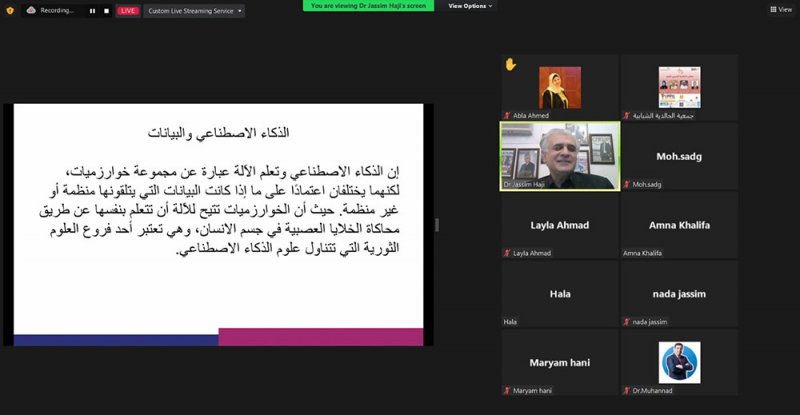
Task: Open the View Options menu
Action: coord(470,6)
